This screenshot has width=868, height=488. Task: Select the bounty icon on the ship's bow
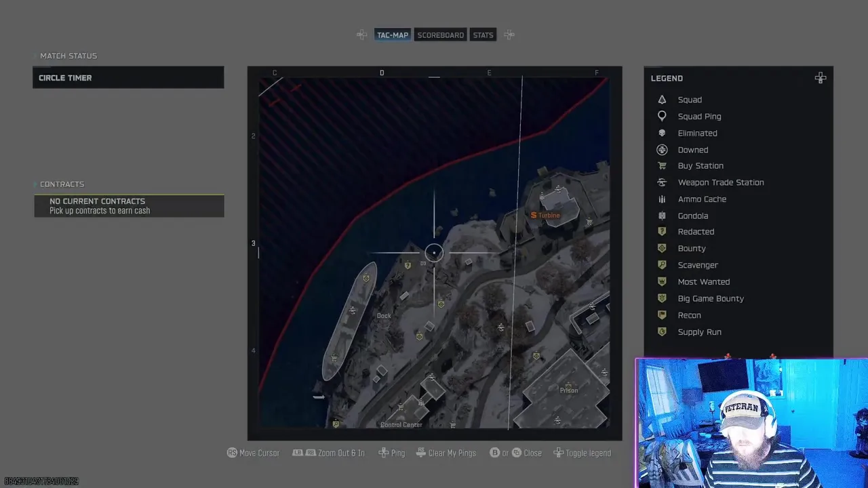(x=366, y=278)
